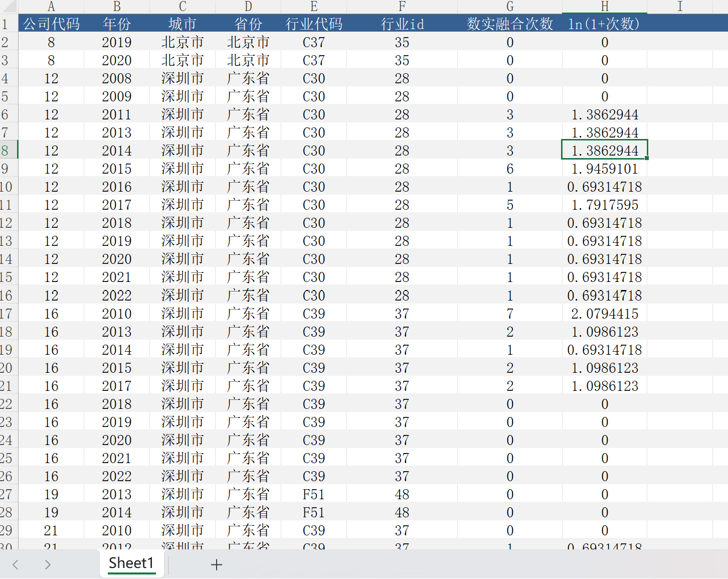Select the 北京市 province cell in row 3

point(248,60)
